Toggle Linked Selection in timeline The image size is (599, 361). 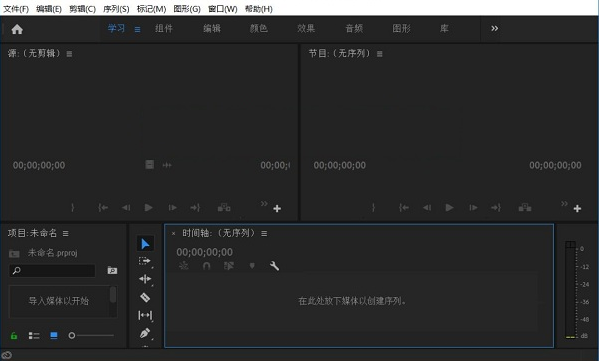point(229,265)
